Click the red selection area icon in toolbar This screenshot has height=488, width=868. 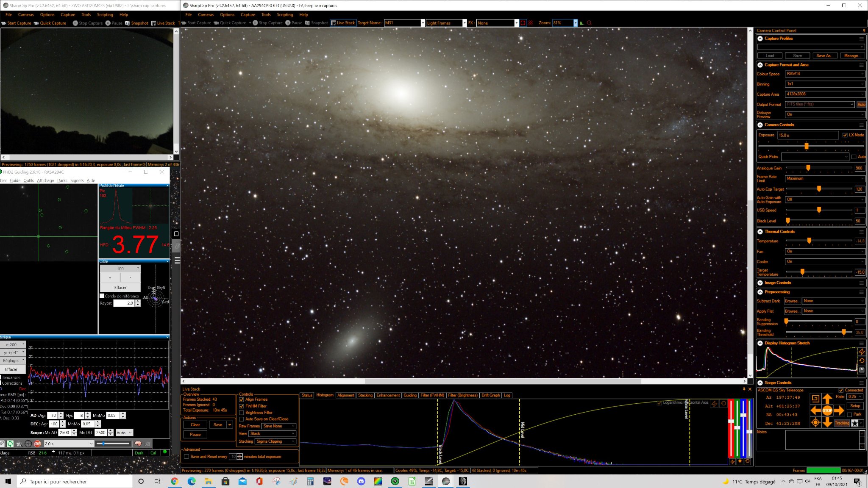pyautogui.click(x=523, y=23)
